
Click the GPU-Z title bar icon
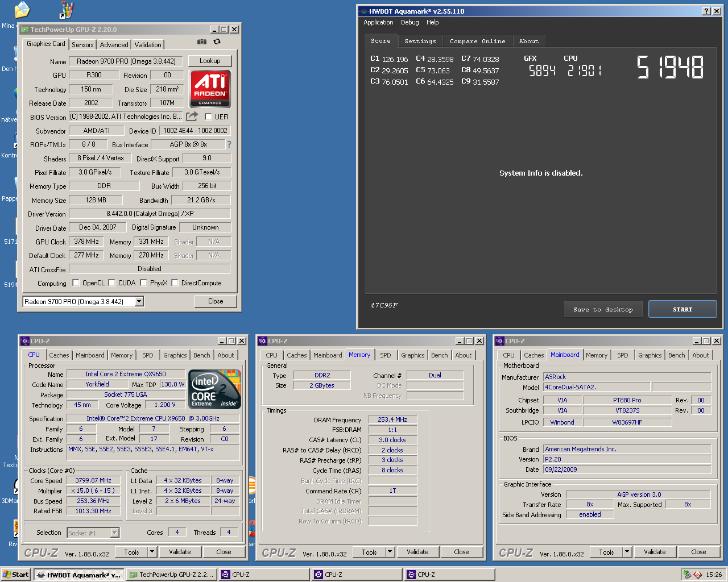(x=25, y=30)
